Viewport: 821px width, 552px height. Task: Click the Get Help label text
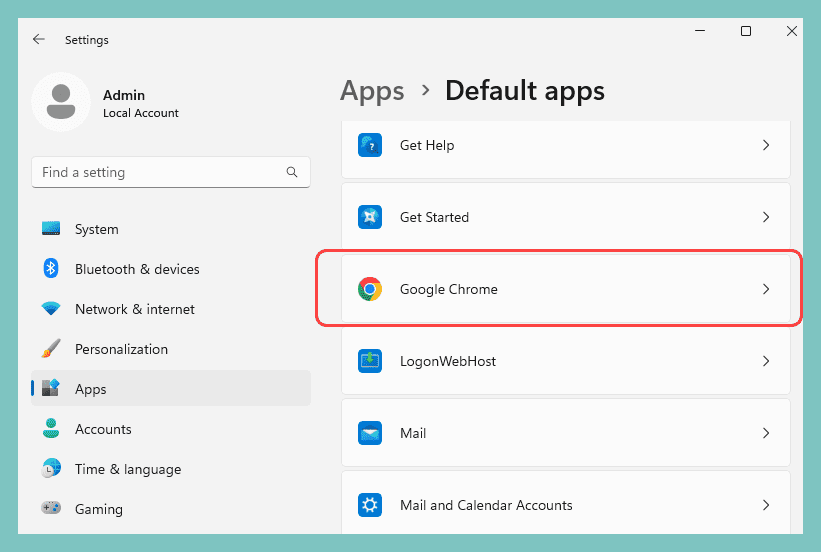[x=427, y=145]
